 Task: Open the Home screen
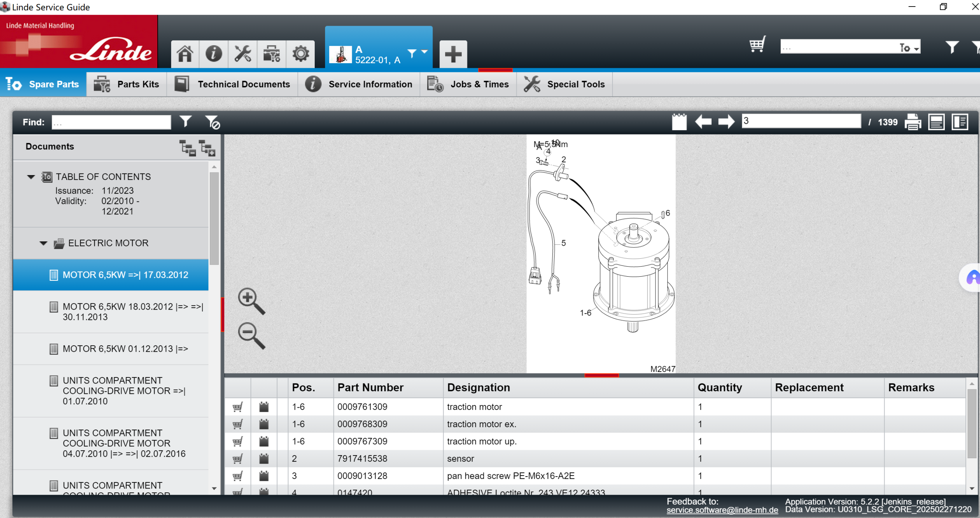coord(185,54)
